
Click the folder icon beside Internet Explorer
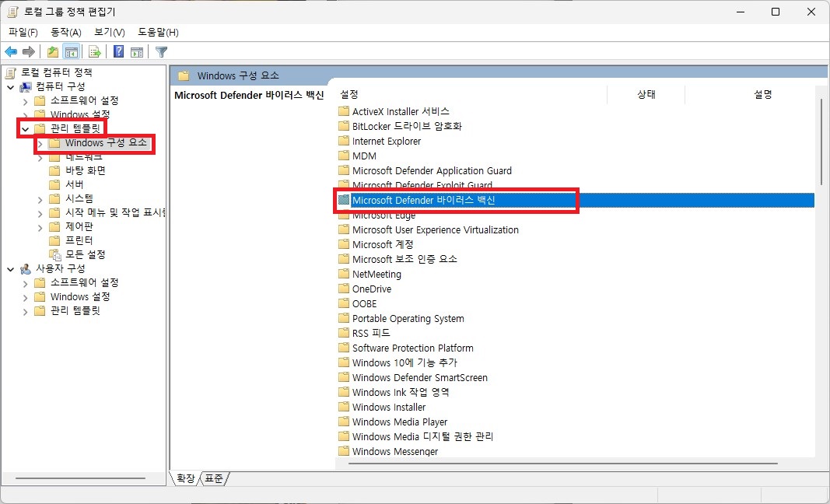pos(344,142)
